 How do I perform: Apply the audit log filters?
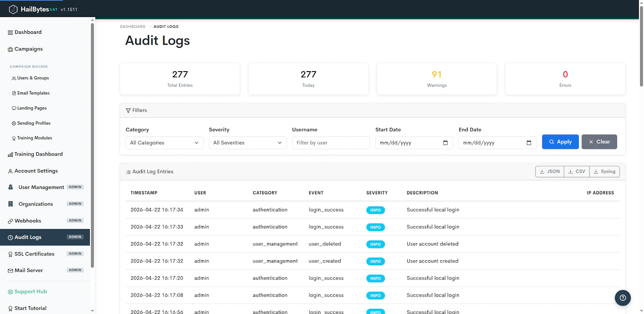[560, 142]
